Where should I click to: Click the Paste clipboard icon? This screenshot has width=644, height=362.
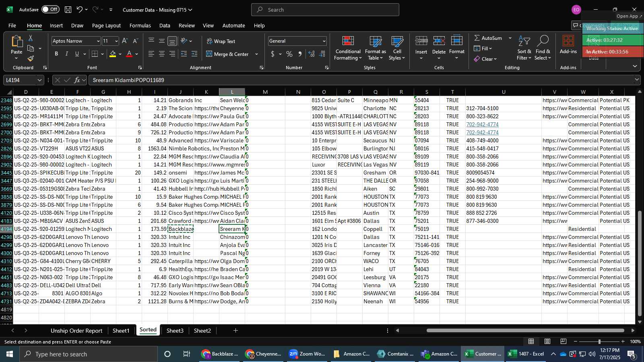[x=17, y=41]
